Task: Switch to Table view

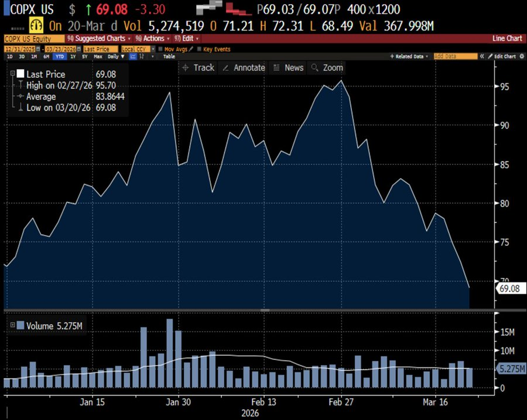Action: pyautogui.click(x=169, y=56)
